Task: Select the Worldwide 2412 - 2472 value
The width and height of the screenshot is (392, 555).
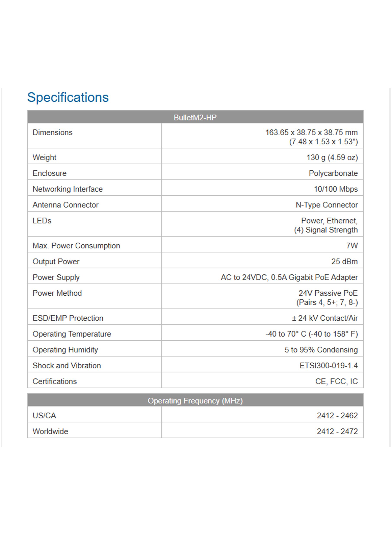Action: tap(337, 431)
